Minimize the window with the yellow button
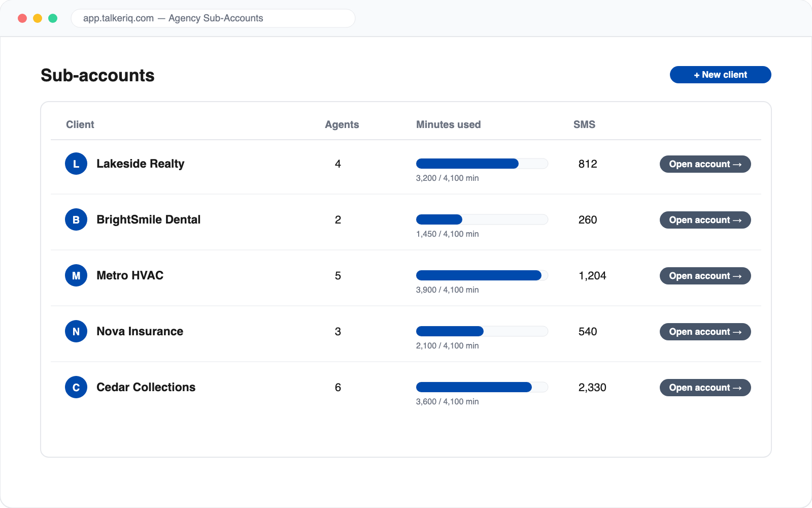This screenshot has width=812, height=508. (38, 18)
